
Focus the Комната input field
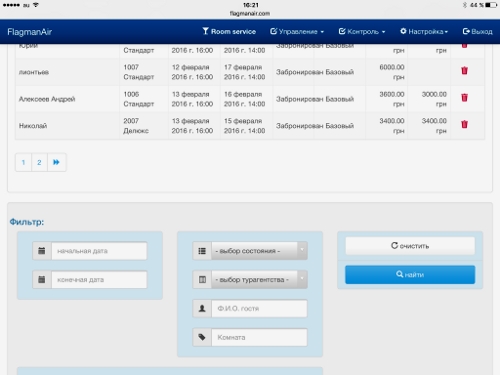point(259,337)
